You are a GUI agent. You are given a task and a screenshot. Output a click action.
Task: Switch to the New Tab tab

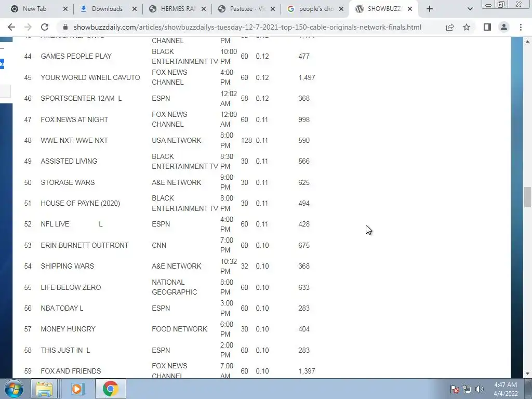pos(34,9)
